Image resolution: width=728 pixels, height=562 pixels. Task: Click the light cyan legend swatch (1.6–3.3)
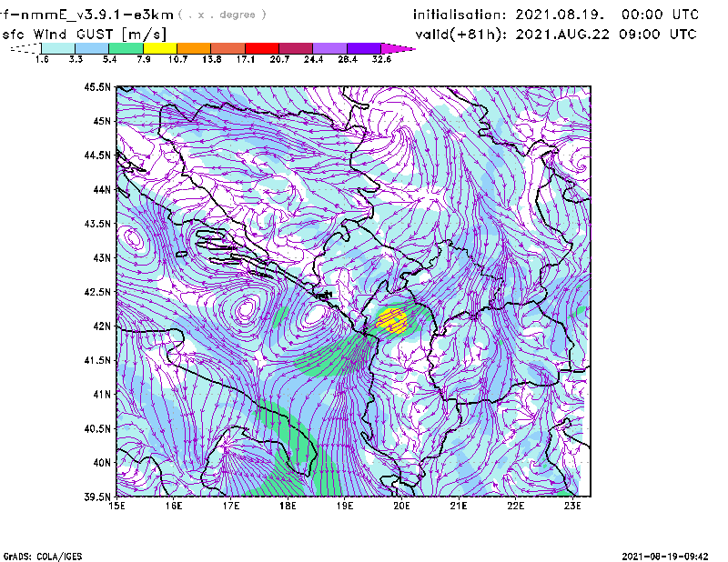[58, 48]
